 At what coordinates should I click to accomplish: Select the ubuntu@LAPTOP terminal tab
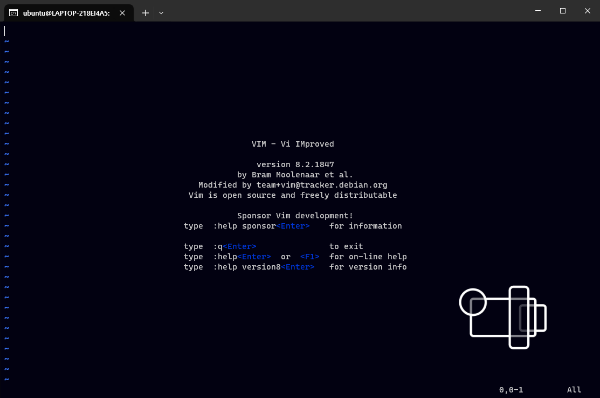point(69,13)
